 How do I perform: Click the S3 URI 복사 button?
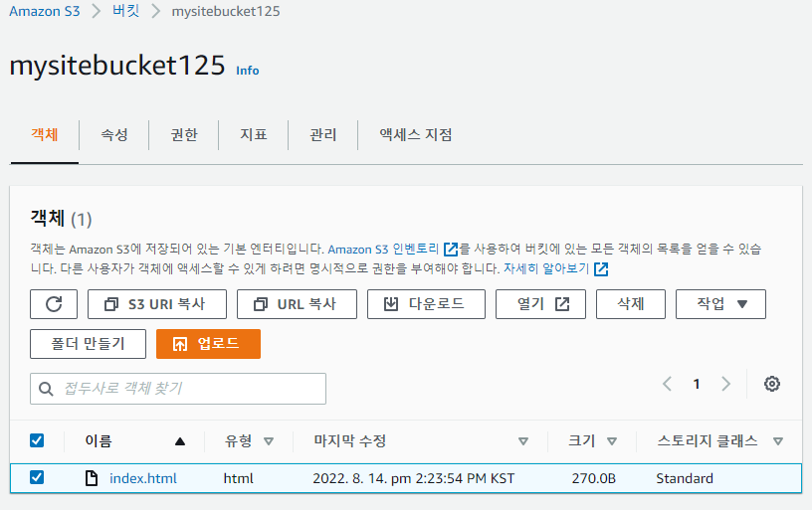tap(157, 304)
